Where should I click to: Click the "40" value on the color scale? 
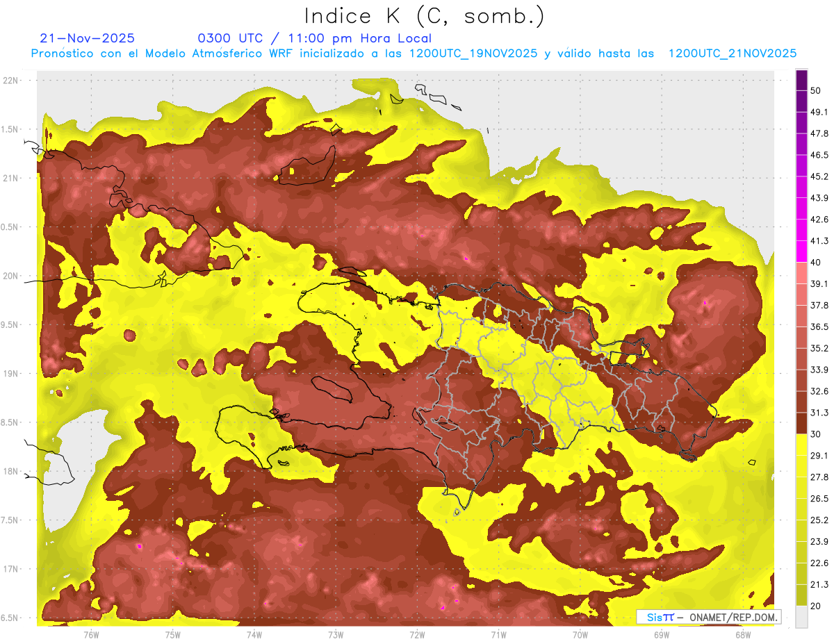pos(816,263)
